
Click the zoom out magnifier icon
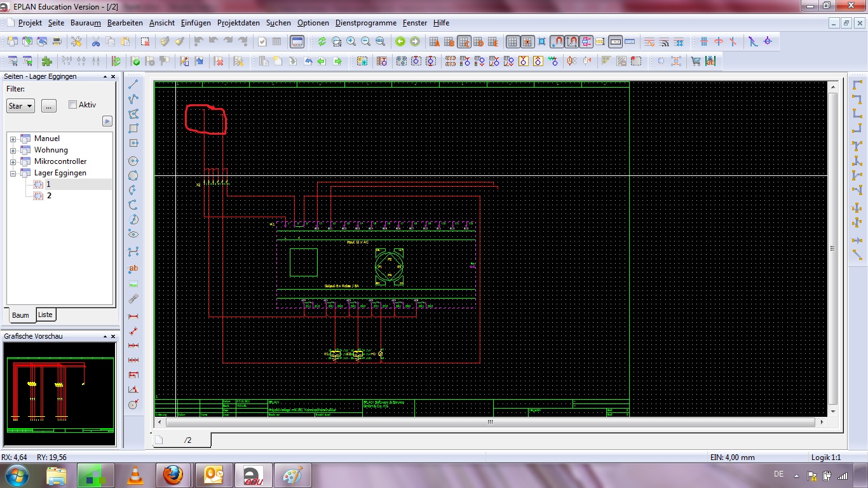(x=366, y=42)
